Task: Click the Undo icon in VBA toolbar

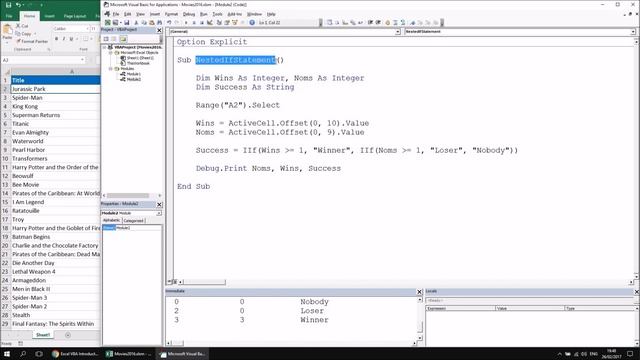Action: pyautogui.click(x=169, y=22)
